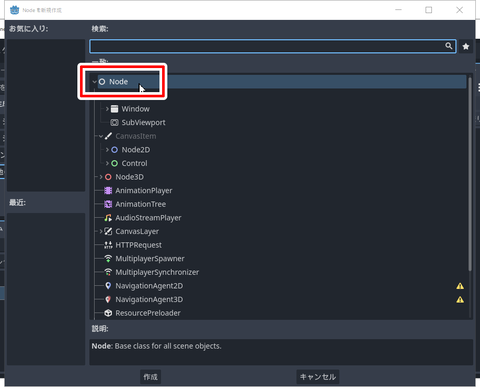Toggle the favorite star button

click(466, 46)
